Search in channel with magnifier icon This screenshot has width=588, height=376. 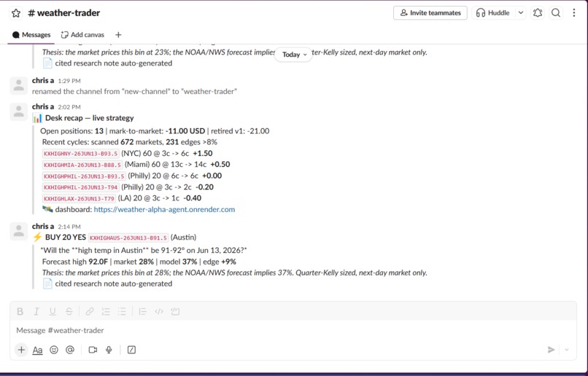coord(556,12)
